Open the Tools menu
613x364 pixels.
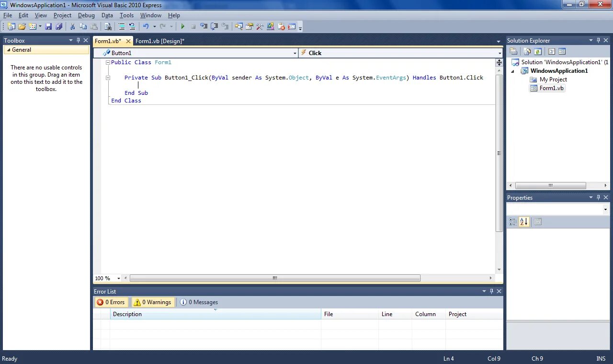point(126,15)
